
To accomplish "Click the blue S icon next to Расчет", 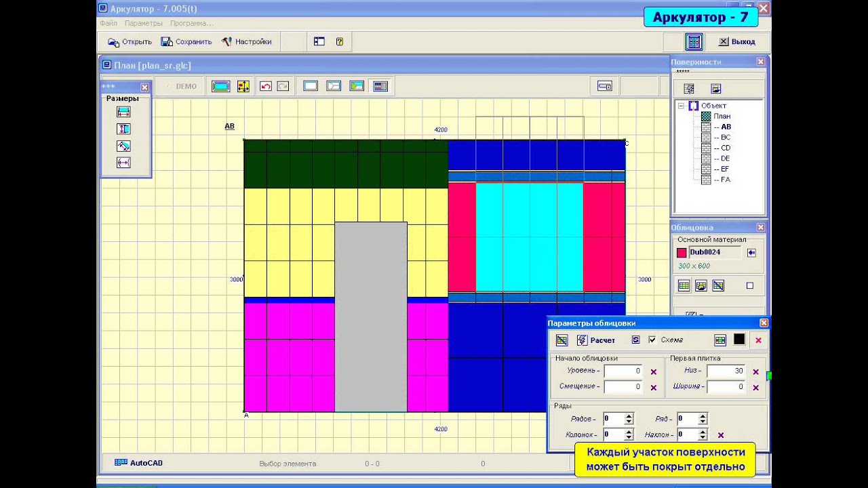I will point(635,340).
